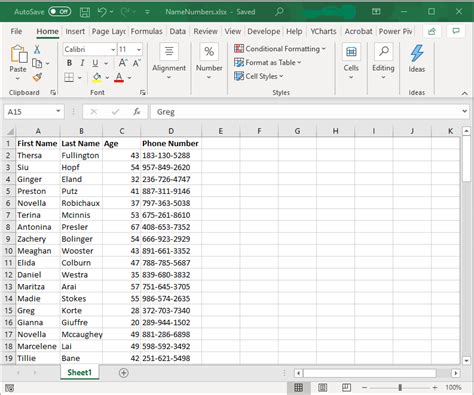Toggle the AutoSave switch
The width and height of the screenshot is (474, 395).
point(60,12)
